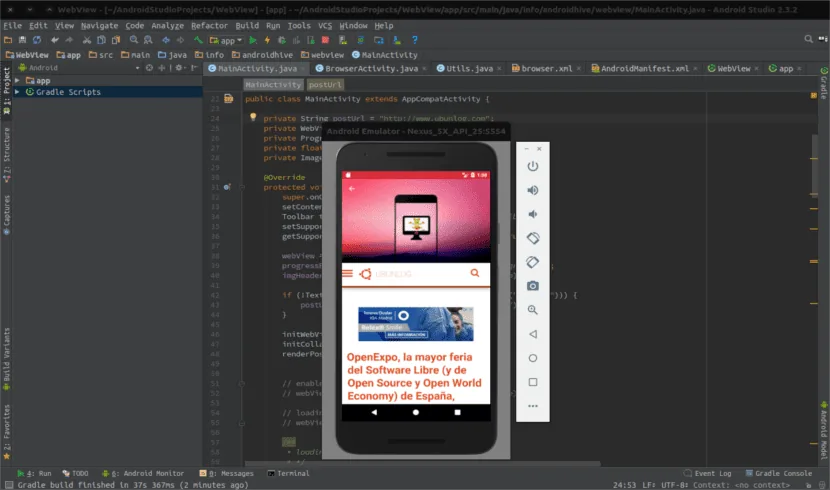Click the Cut scissors icon
Viewport: 830px width, 490px height.
pyautogui.click(x=87, y=40)
